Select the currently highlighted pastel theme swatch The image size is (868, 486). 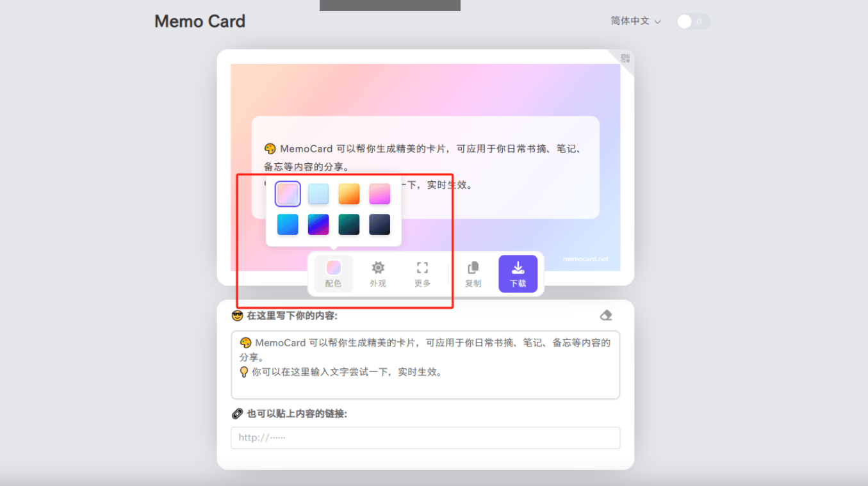[x=287, y=193]
